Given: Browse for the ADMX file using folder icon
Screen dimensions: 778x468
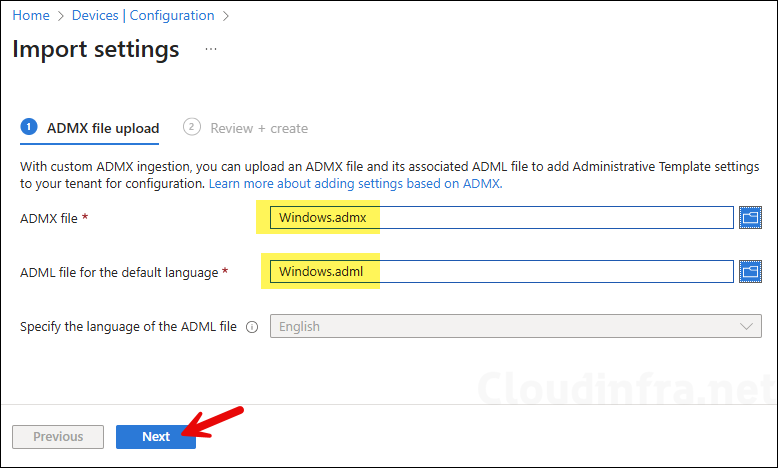Looking at the screenshot, I should 750,217.
